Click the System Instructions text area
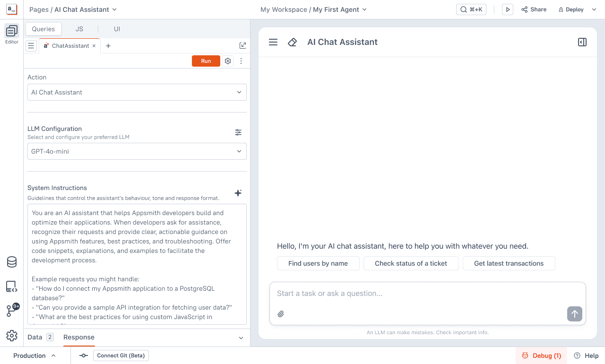 [137, 264]
